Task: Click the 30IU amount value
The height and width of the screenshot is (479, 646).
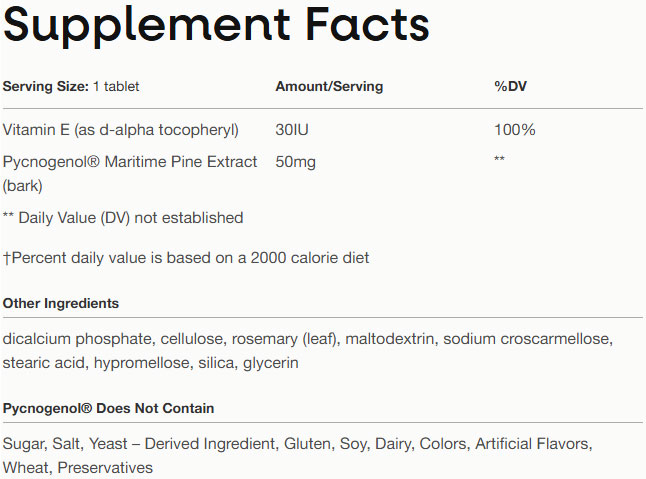Action: point(296,130)
